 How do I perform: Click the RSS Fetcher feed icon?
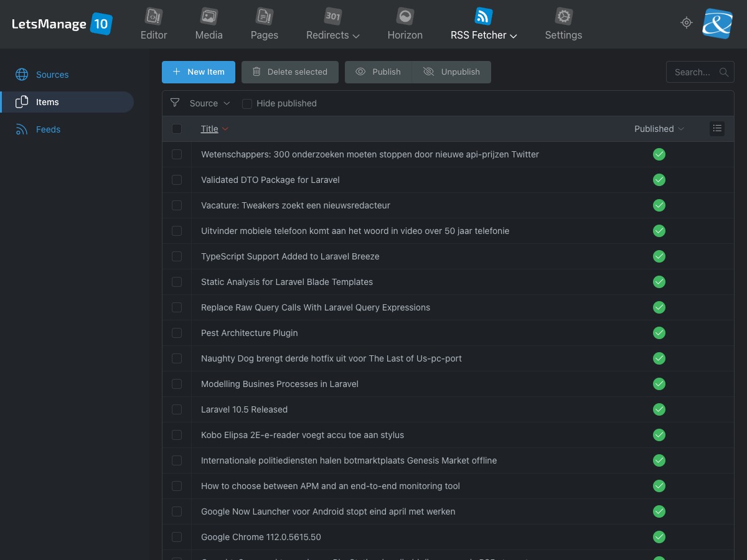point(484,16)
